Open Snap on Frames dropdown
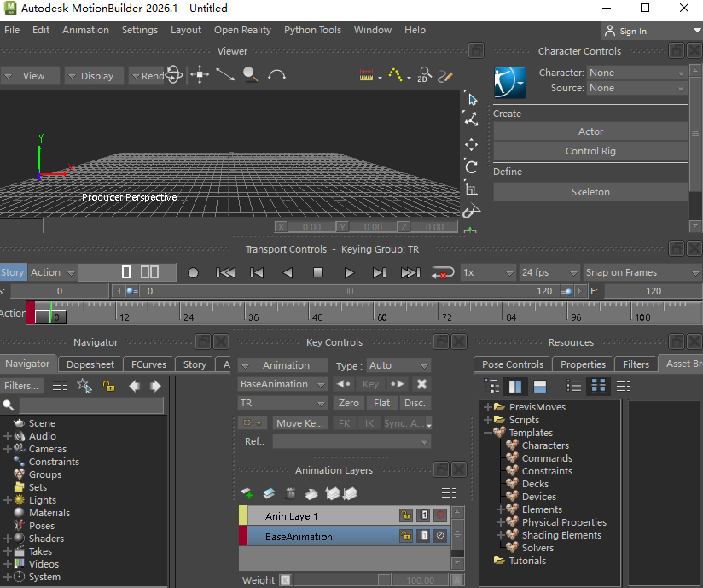The width and height of the screenshot is (703, 588). [x=642, y=272]
